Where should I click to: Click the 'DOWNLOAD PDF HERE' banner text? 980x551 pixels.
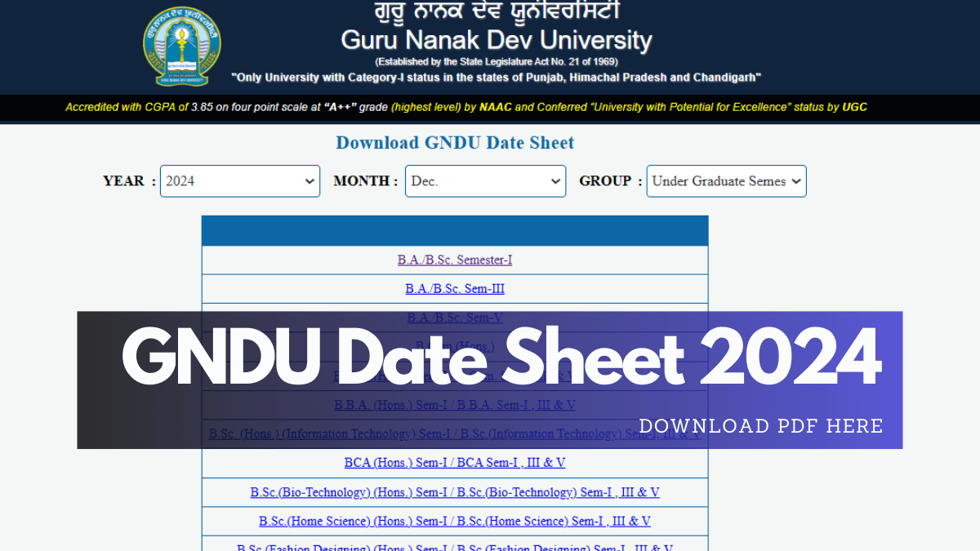point(761,426)
